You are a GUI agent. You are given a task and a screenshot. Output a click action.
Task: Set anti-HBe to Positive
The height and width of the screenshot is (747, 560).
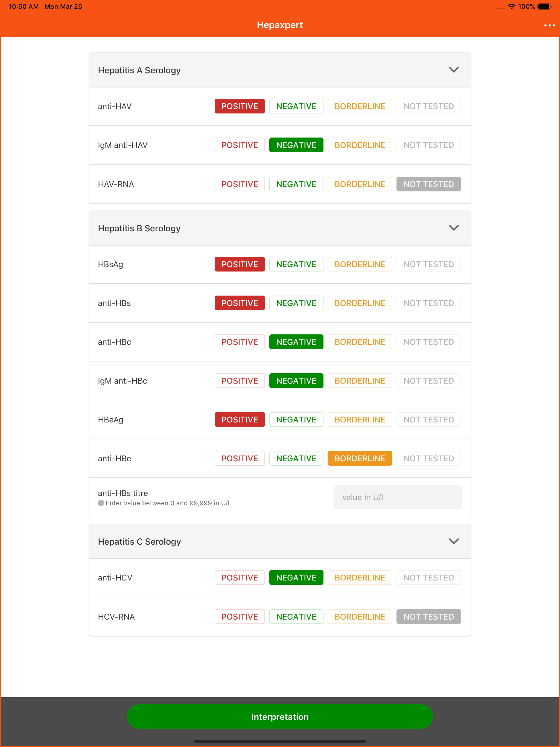point(240,459)
